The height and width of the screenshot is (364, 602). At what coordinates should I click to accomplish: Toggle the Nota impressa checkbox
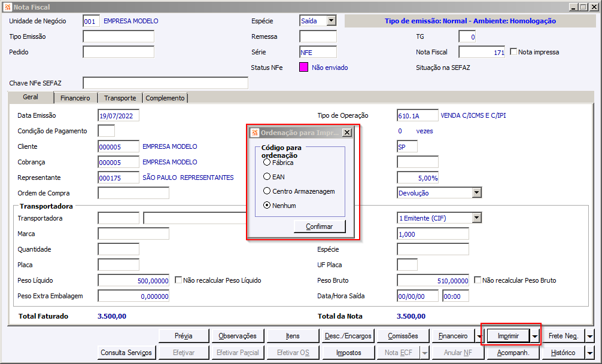(513, 51)
